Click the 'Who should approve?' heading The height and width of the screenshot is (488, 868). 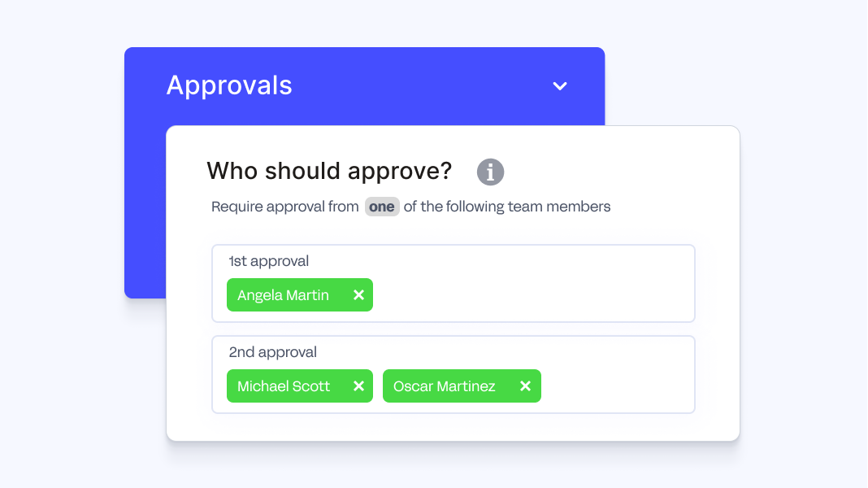tap(328, 171)
